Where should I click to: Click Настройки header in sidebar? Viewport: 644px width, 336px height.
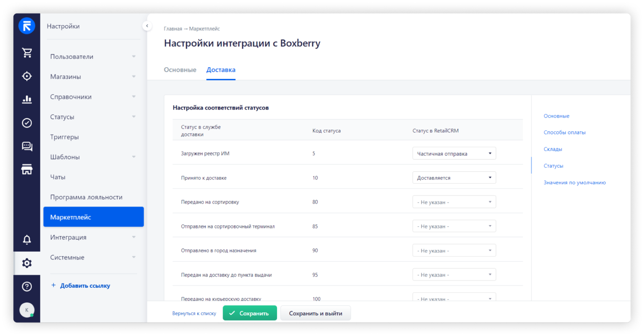(63, 26)
